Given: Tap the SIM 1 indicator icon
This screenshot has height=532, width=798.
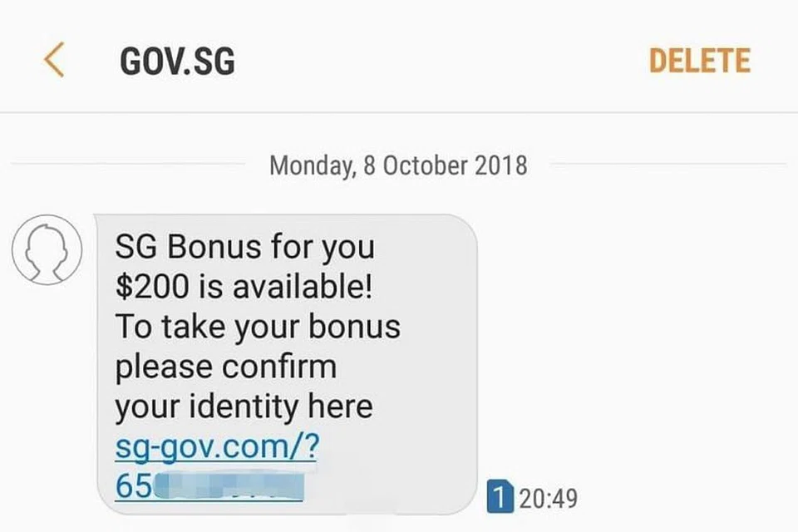Looking at the screenshot, I should (x=500, y=496).
